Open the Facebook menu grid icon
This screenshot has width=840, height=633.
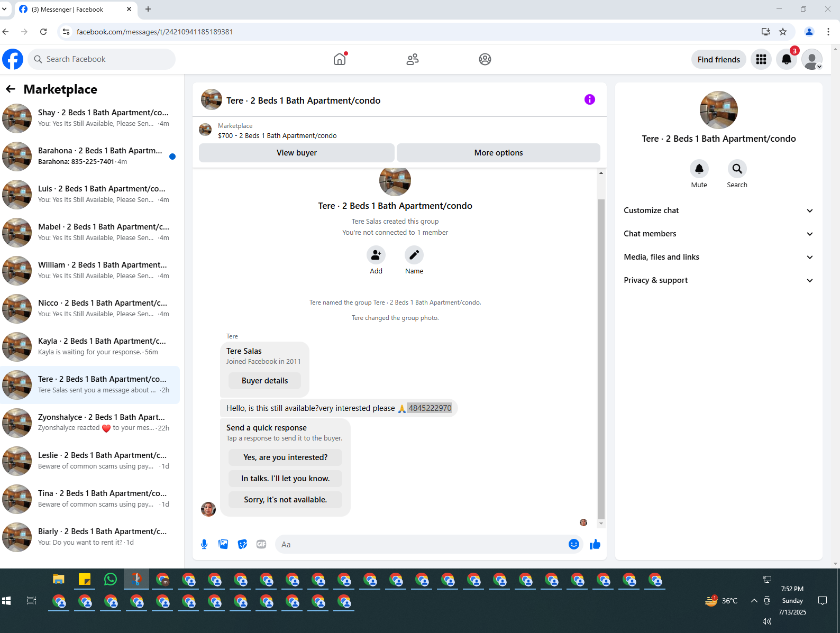(761, 59)
